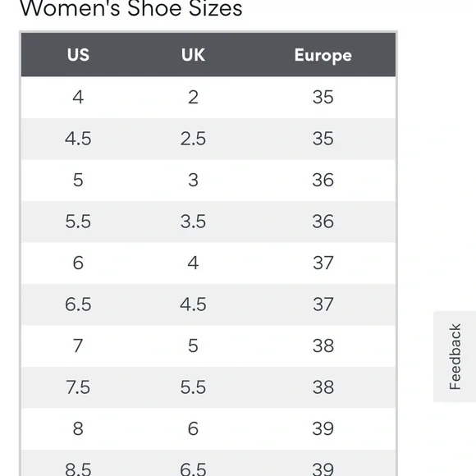Click Europe 37 in the US 6.5 row
476x476 pixels.
[323, 304]
